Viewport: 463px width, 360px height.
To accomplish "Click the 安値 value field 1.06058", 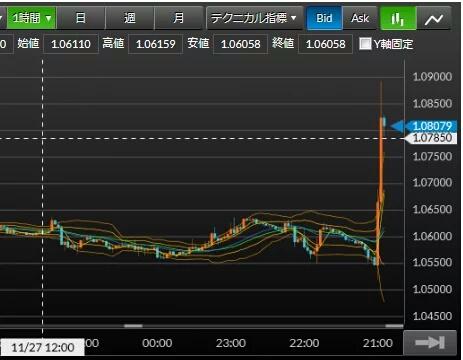I will [x=240, y=44].
